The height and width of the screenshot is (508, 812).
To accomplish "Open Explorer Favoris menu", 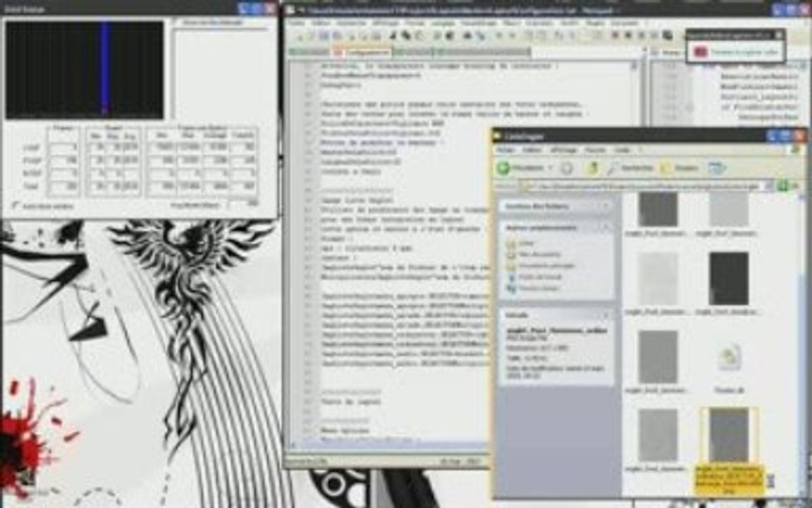I will (x=595, y=150).
